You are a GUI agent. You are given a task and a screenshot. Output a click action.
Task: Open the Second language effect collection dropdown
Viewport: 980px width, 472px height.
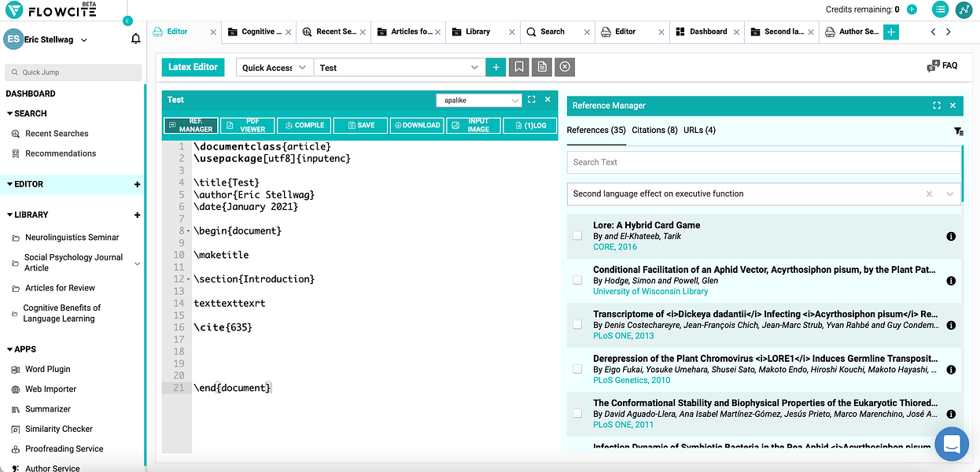coord(949,194)
